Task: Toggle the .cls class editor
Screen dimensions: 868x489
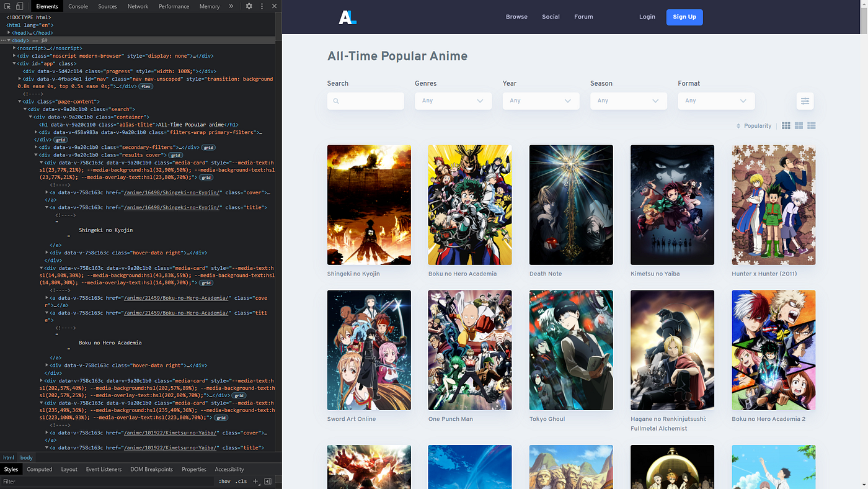Action: (241, 482)
